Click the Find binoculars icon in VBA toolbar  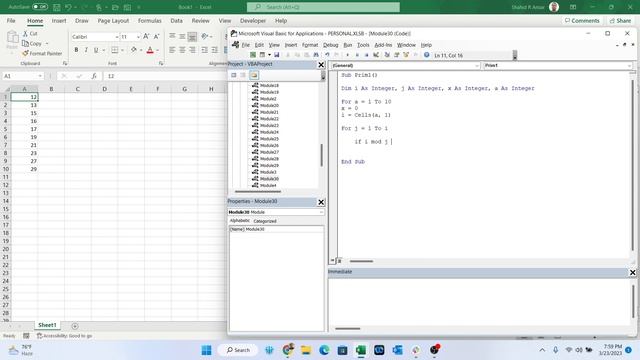coord(316,55)
